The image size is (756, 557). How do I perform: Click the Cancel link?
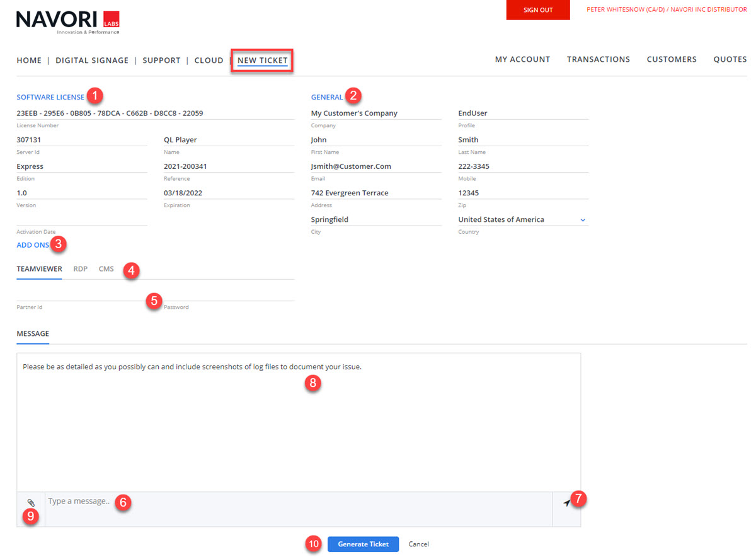pos(418,544)
